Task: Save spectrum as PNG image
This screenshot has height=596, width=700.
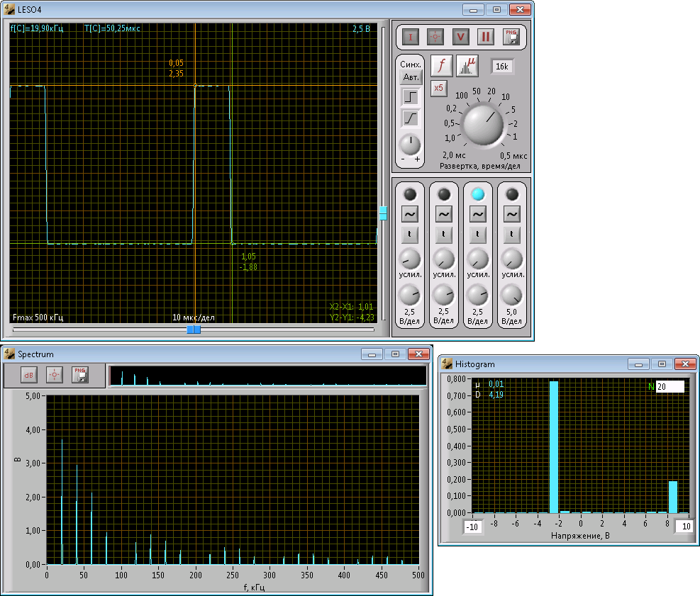Action: pos(80,375)
